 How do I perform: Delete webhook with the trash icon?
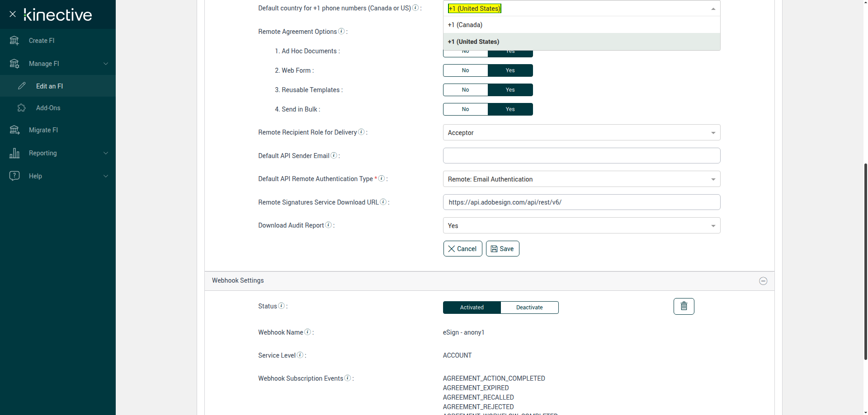click(684, 306)
